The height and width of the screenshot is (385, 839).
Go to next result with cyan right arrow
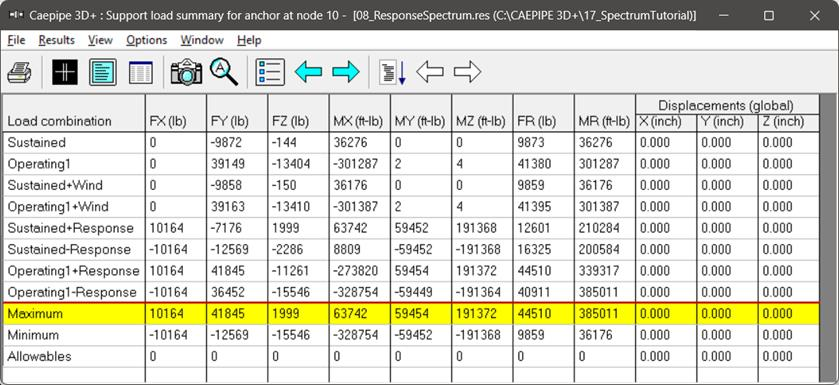click(x=346, y=72)
